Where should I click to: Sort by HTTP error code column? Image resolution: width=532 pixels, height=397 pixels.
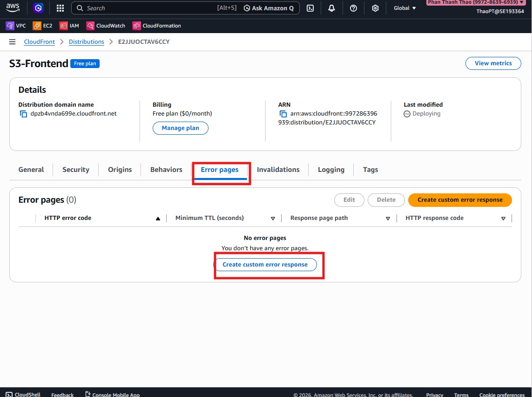point(158,218)
